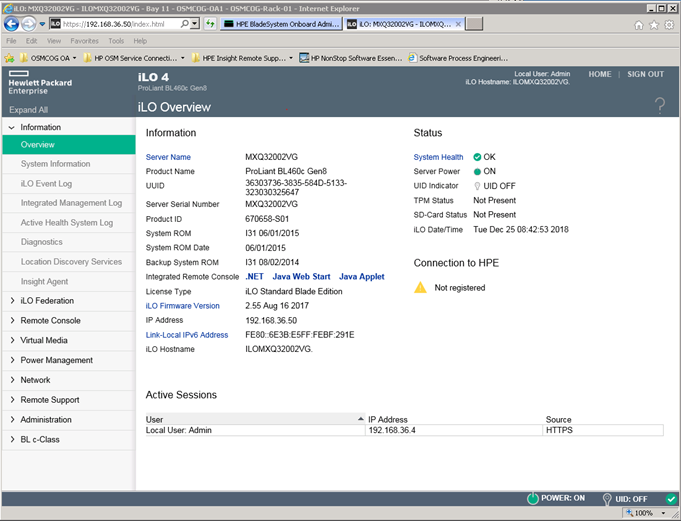Click the System Health link
Image resolution: width=681 pixels, height=521 pixels.
point(438,157)
